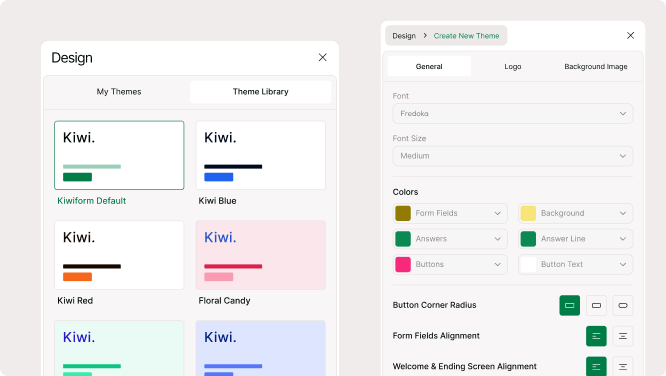
Task: Close the Create New Theme panel
Action: 630,36
